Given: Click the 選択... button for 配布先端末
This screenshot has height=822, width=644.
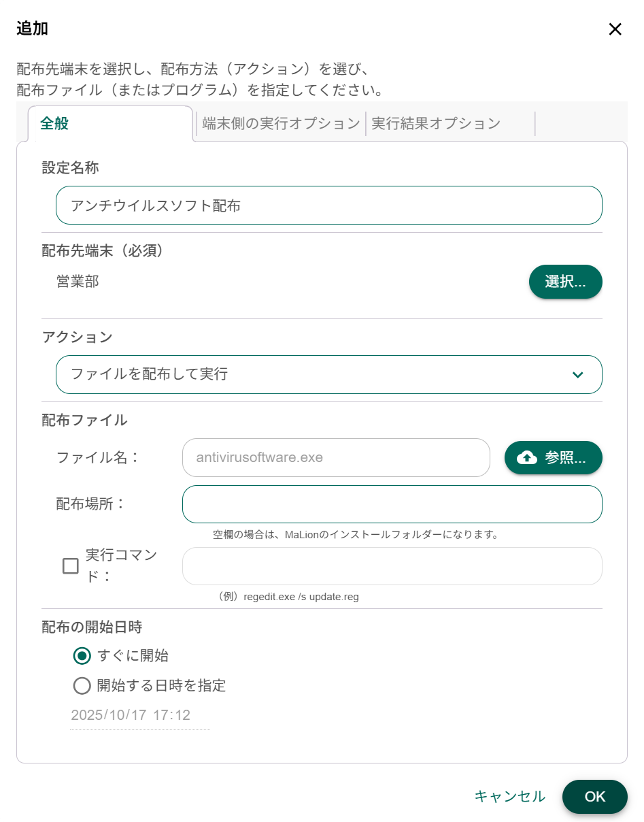Looking at the screenshot, I should 565,282.
